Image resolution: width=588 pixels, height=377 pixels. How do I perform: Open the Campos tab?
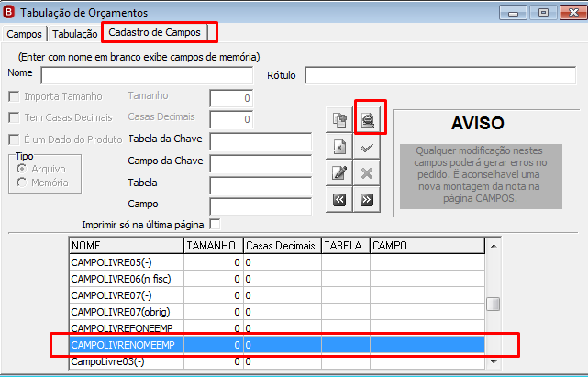point(24,34)
